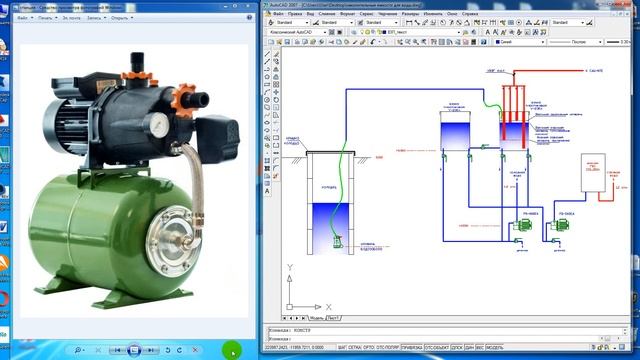Switch to the Лист1 layout tab

click(333, 318)
